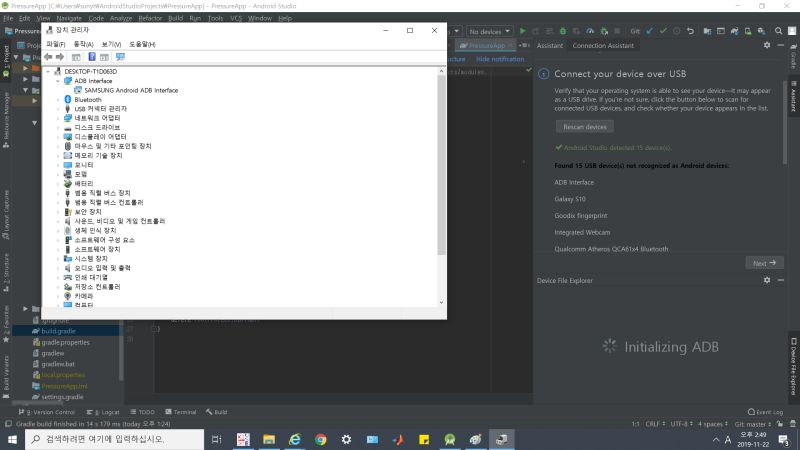Expand the 네트워크 어댑터 category

pyautogui.click(x=58, y=118)
